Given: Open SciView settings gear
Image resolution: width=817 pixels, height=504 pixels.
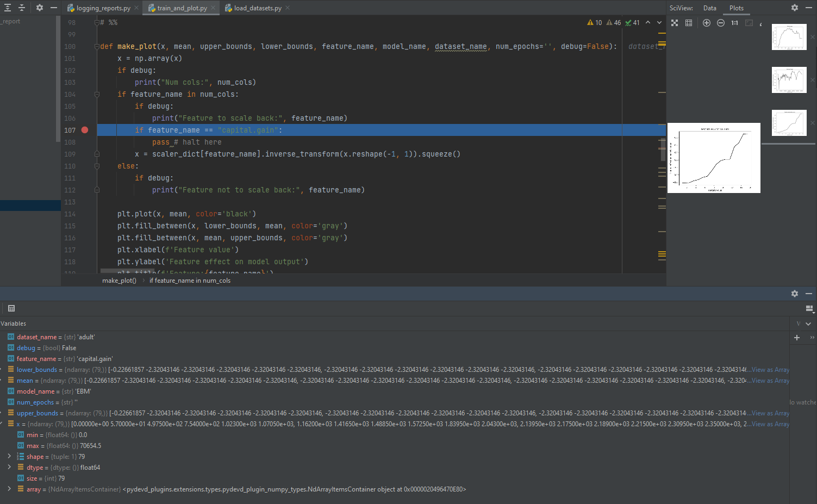Looking at the screenshot, I should (795, 7).
